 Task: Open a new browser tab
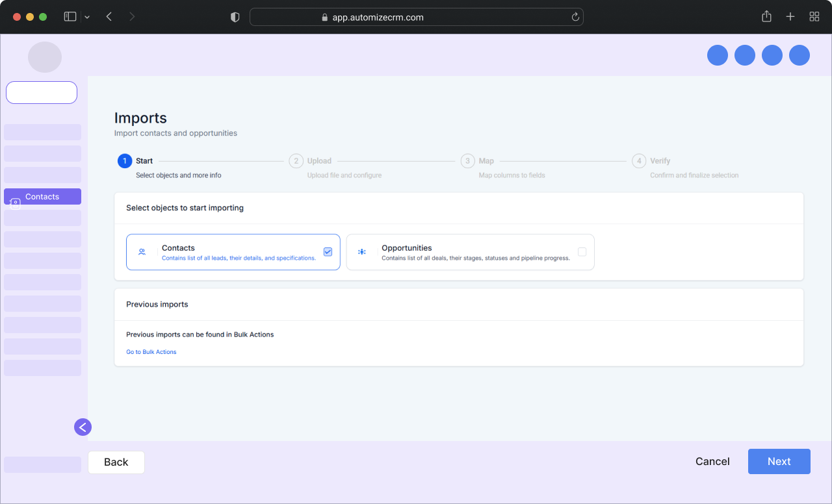pyautogui.click(x=790, y=17)
